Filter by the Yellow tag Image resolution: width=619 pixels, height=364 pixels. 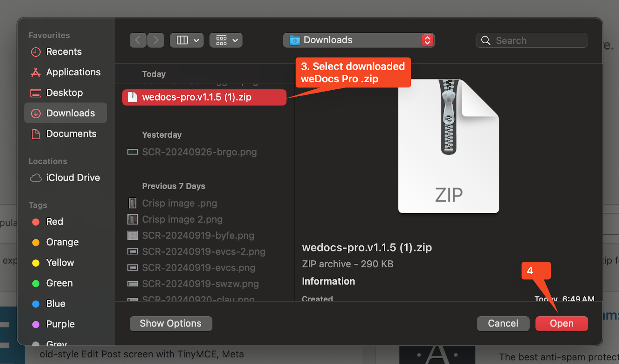[60, 263]
